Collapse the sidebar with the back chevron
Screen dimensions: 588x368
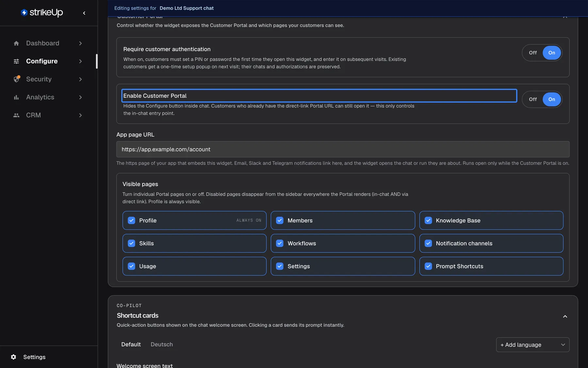click(84, 13)
